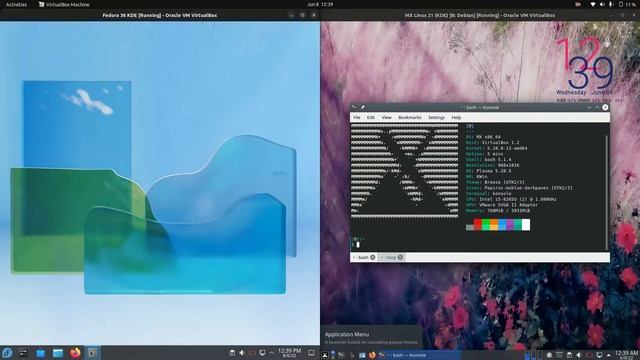Click white color block in neofetch output

(526, 224)
